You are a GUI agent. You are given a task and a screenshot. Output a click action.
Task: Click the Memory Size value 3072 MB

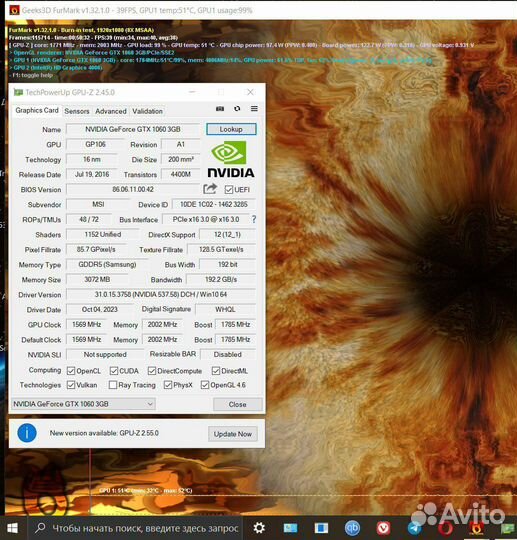point(97,279)
